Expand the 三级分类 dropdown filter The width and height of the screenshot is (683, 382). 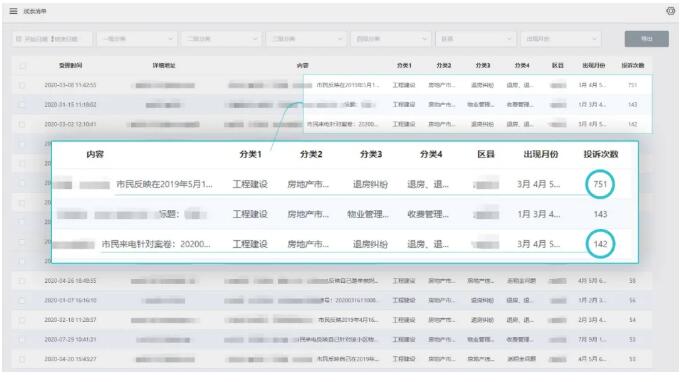[307, 39]
